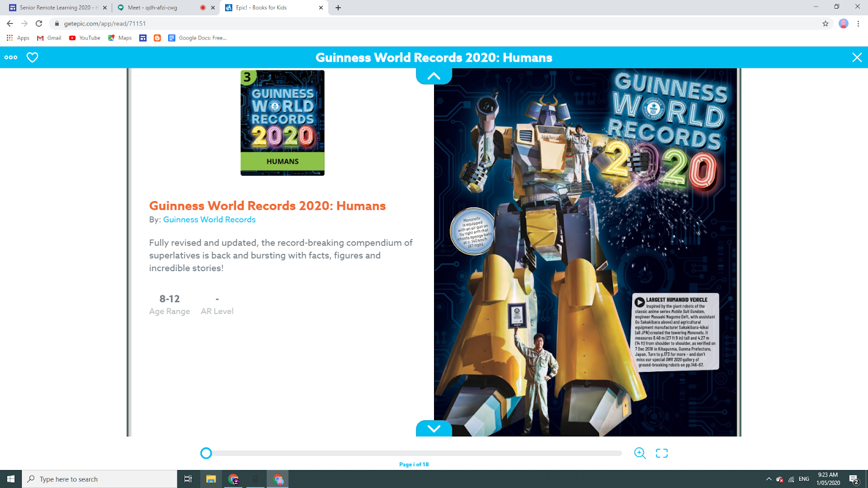View site info via the lock icon
Viewport: 868px width, 488px height.
point(57,23)
